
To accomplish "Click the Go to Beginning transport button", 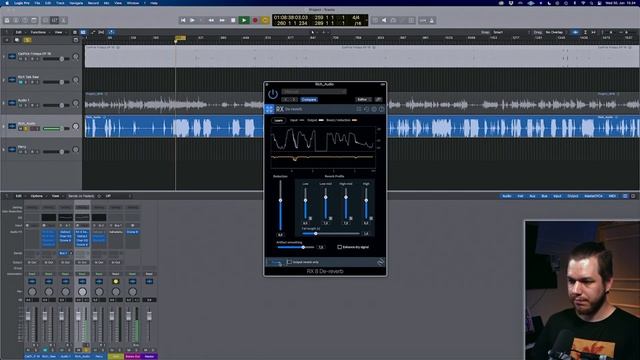I will pos(183,20).
